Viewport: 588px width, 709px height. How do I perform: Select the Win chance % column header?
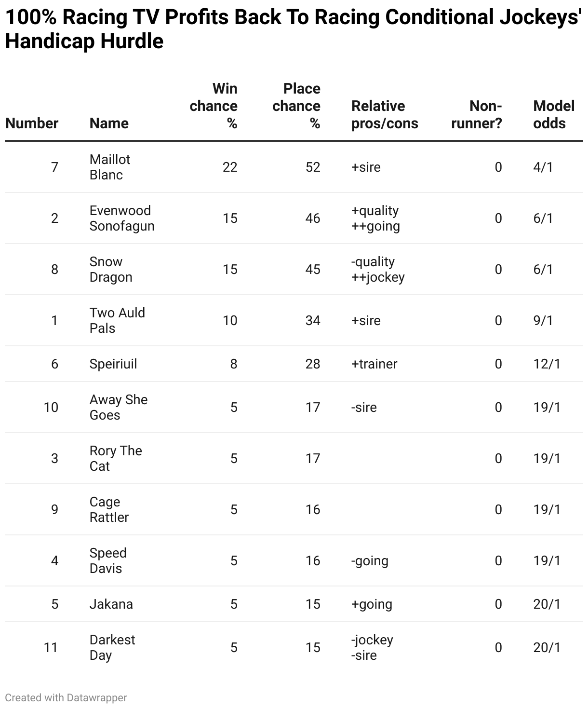pos(214,106)
